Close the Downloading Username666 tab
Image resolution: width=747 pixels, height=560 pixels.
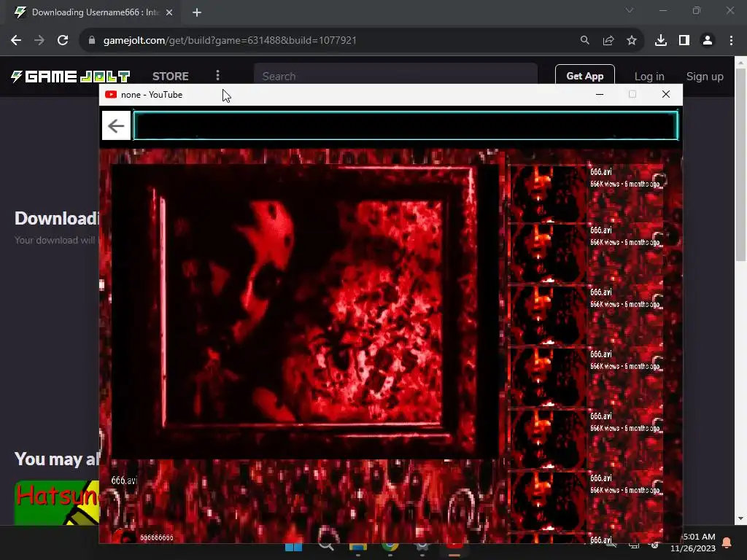click(x=169, y=13)
